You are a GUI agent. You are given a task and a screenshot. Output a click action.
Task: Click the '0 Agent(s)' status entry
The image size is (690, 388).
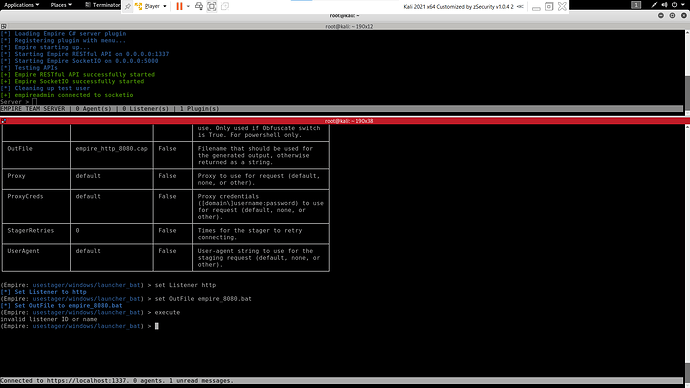93,109
